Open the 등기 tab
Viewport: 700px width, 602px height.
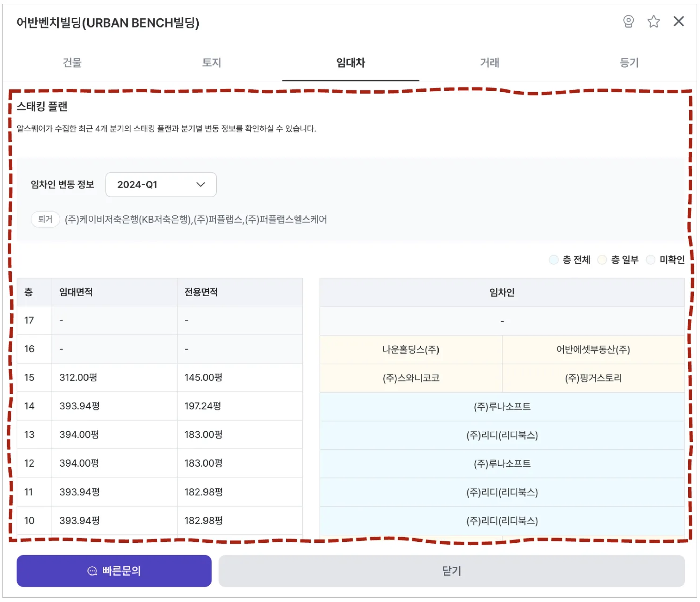pos(629,63)
